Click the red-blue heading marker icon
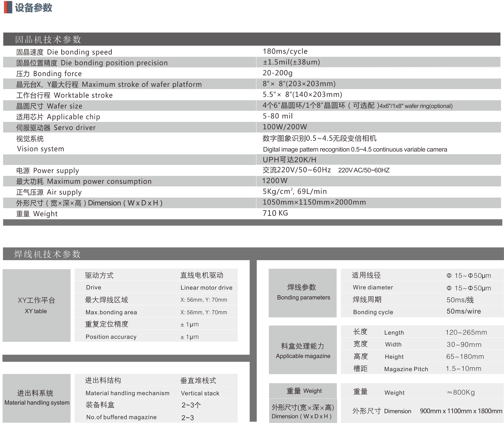 pyautogui.click(x=8, y=7)
